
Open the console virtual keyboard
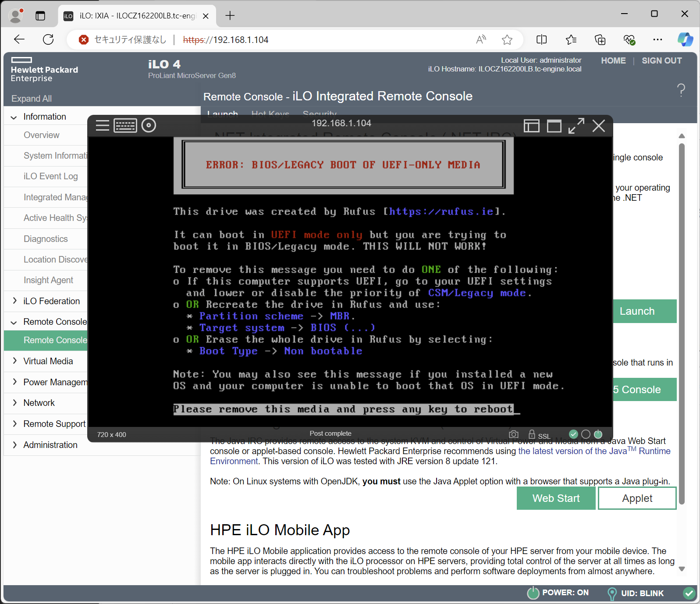point(125,125)
